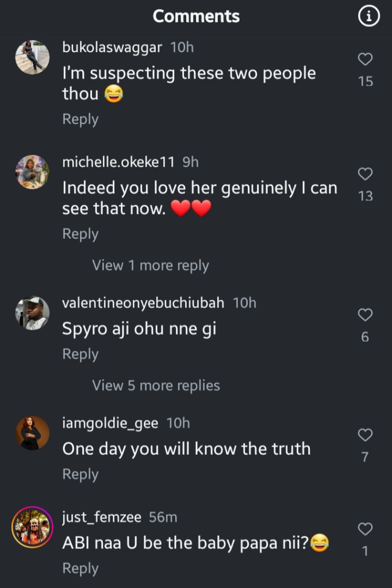Reply to just_femzee's comment
This screenshot has width=392, height=588.
pos(80,568)
